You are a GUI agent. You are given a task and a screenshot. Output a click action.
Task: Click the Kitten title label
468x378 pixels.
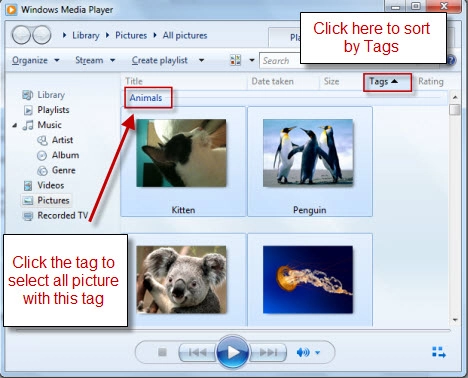183,210
